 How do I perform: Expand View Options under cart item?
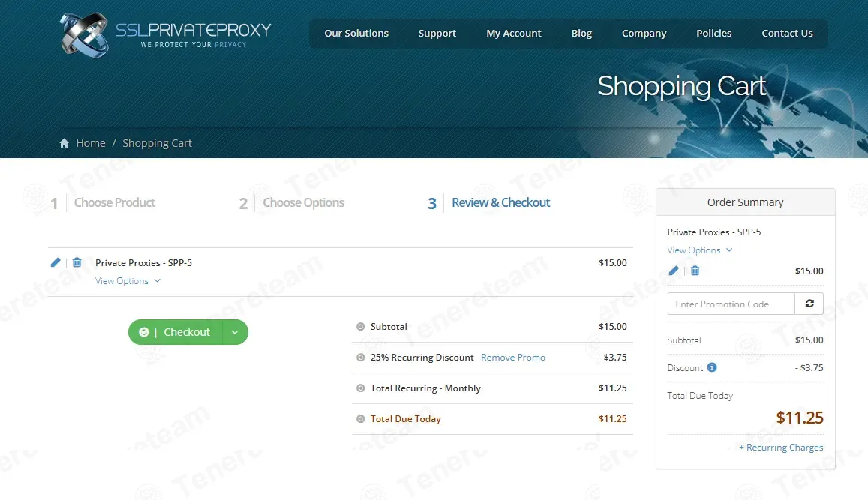coord(128,281)
